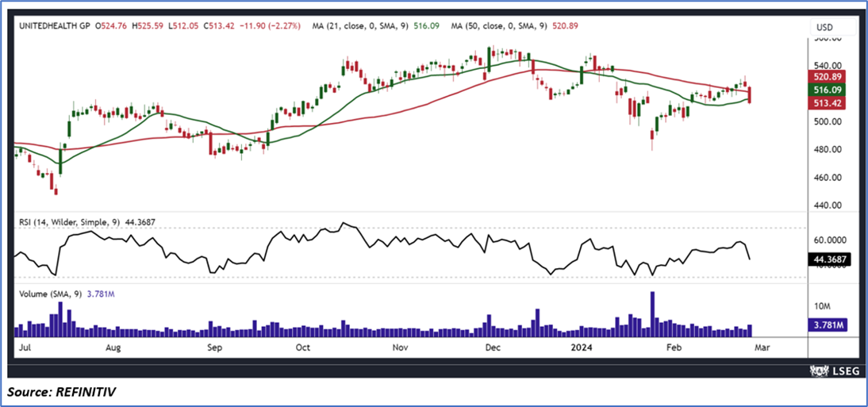Click the Source: REFINITIV caption
This screenshot has height=407, width=868.
coord(61,392)
